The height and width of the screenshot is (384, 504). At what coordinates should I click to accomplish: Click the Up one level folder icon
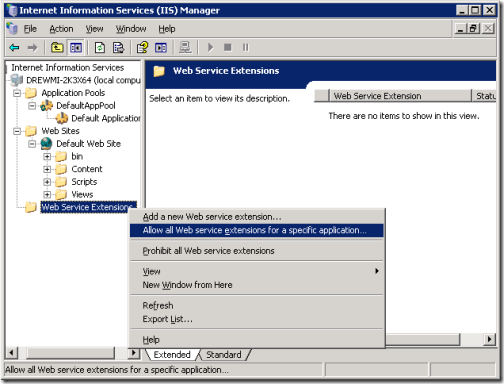click(x=57, y=48)
